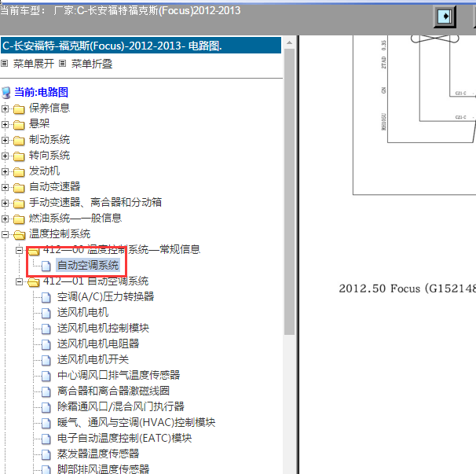This screenshot has width=476, height=474.
Task: Open 暖气、通风与空调(HVAC)控制模块 diagram
Action: point(137,423)
